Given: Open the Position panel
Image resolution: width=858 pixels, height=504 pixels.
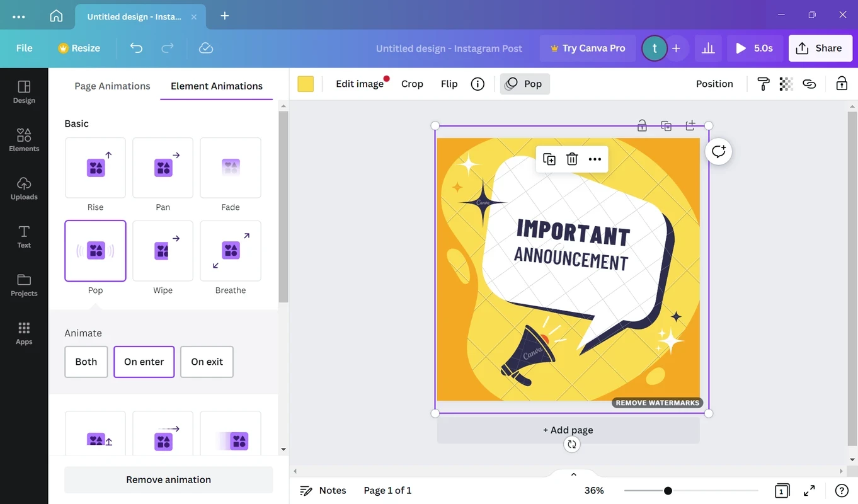Looking at the screenshot, I should pos(714,84).
